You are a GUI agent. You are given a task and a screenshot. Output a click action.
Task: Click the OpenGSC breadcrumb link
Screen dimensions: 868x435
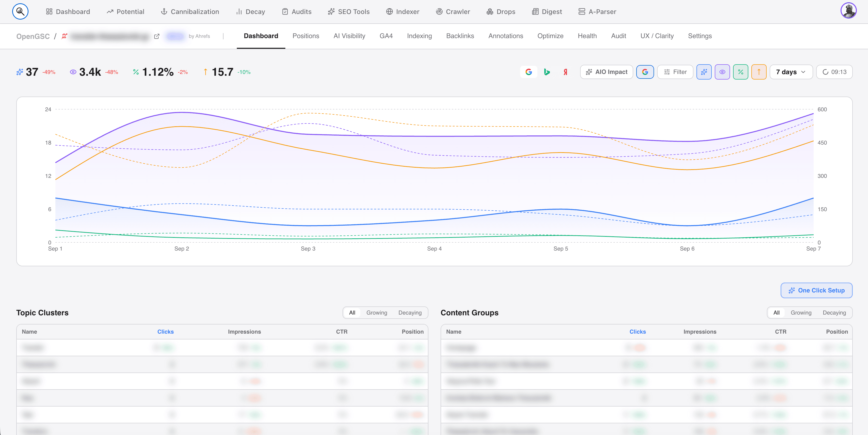[33, 36]
